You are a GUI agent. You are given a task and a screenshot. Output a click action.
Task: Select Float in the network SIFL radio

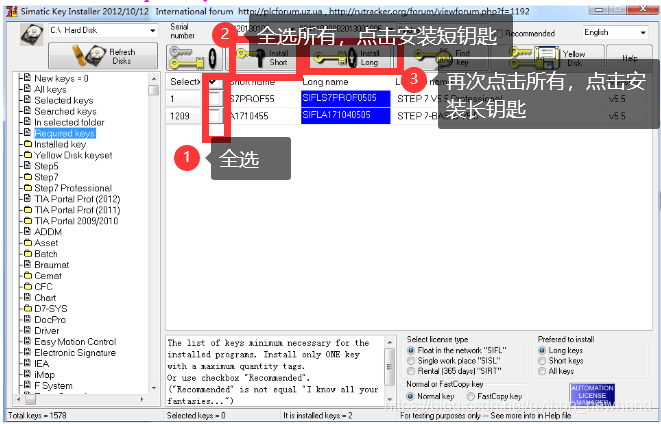coord(411,350)
